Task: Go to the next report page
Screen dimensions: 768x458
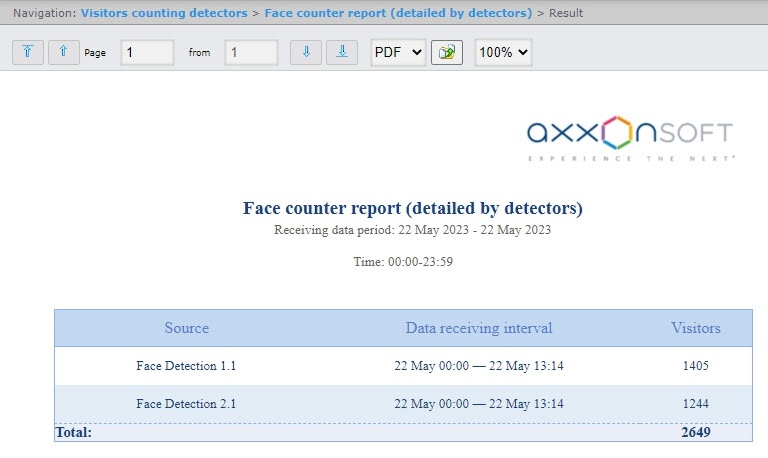Action: [305, 53]
